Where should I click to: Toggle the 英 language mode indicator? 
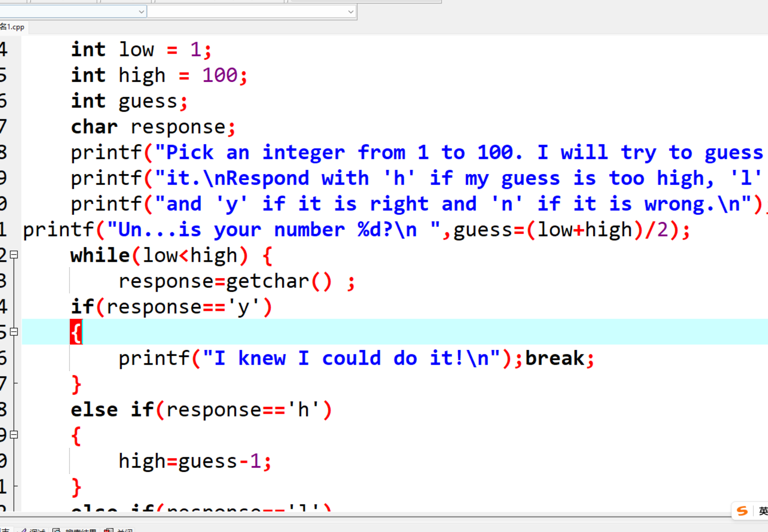pos(763,511)
